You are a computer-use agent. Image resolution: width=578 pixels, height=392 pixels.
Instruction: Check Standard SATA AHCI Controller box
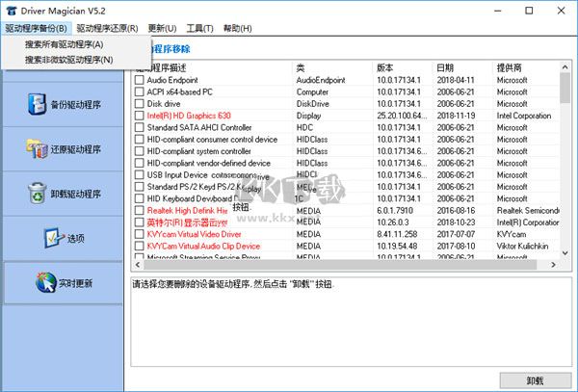(140, 127)
